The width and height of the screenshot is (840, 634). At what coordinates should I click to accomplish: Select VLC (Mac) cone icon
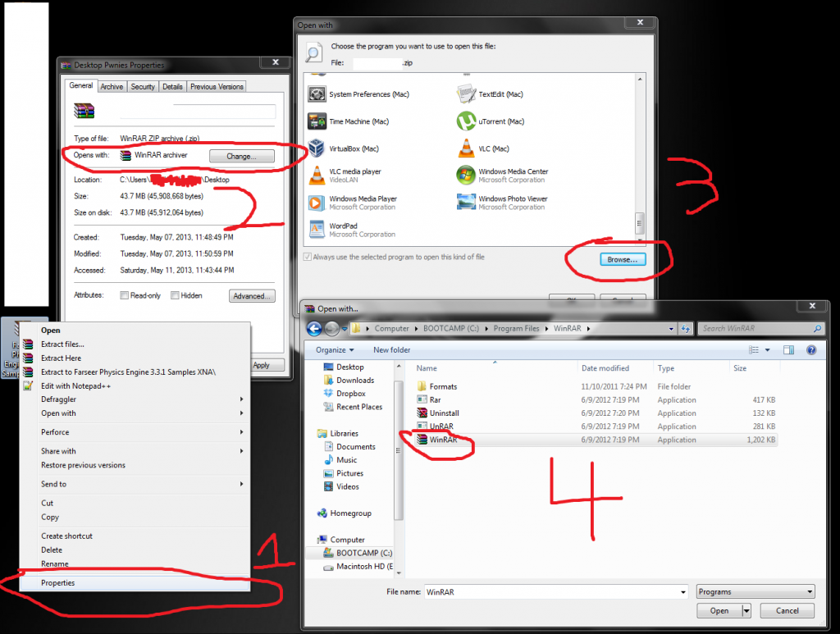click(x=466, y=148)
